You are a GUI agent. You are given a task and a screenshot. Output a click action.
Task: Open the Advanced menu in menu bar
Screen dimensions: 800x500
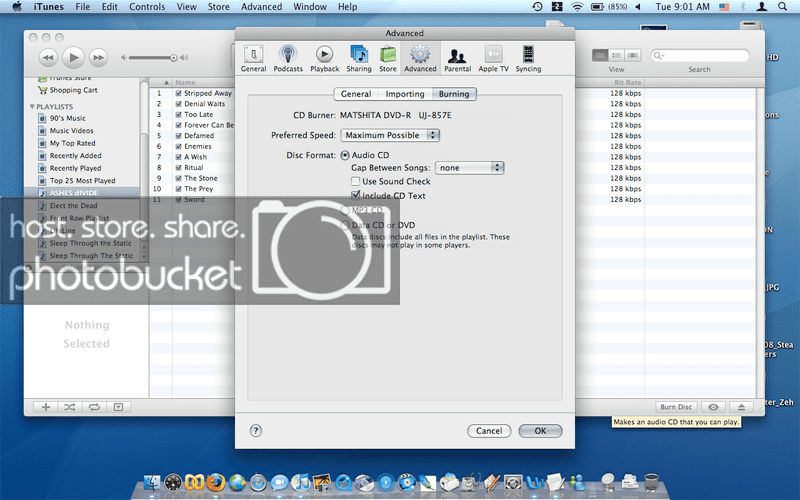tap(261, 7)
